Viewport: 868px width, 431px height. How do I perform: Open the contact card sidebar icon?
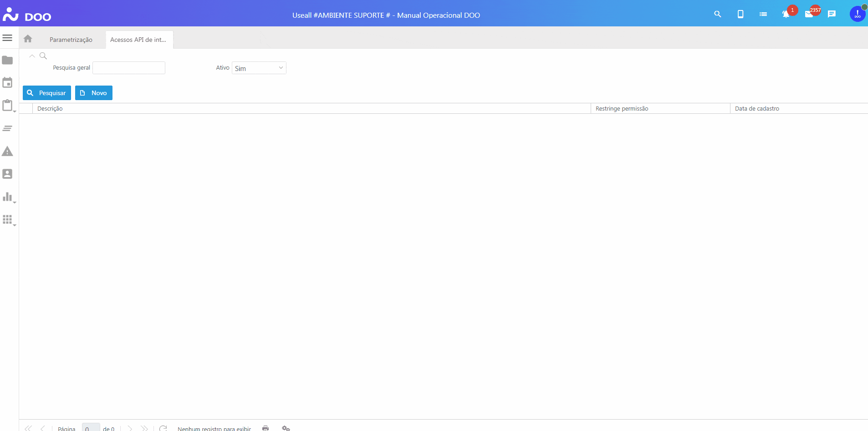tap(7, 174)
